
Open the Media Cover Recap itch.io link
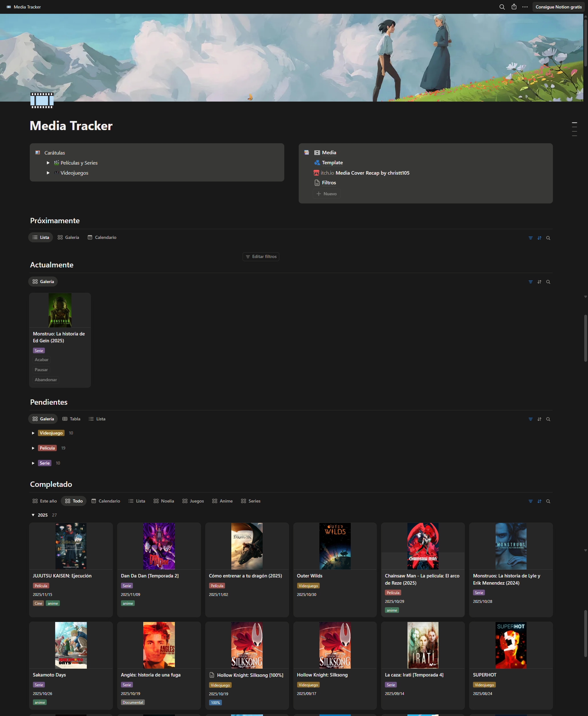point(372,173)
